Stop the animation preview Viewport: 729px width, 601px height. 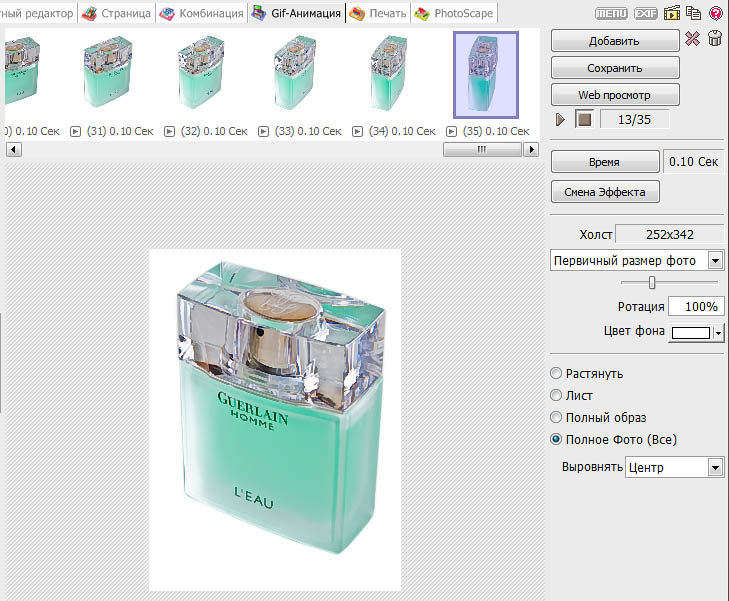pos(584,119)
